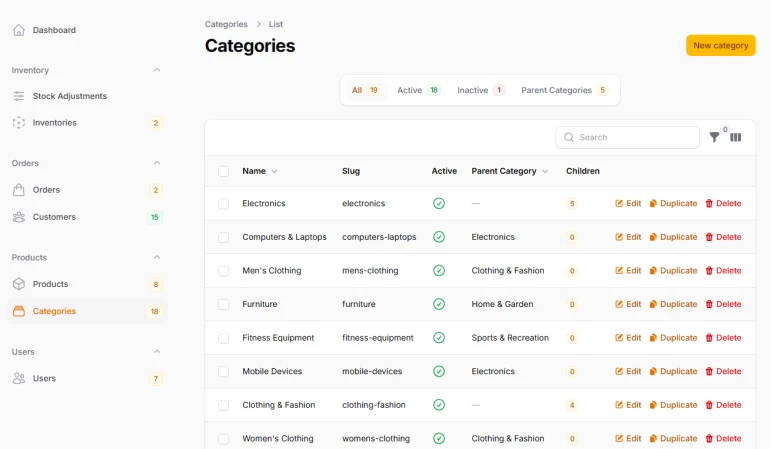Collapse the Inventory sidebar section
This screenshot has width=771, height=449.
point(157,70)
